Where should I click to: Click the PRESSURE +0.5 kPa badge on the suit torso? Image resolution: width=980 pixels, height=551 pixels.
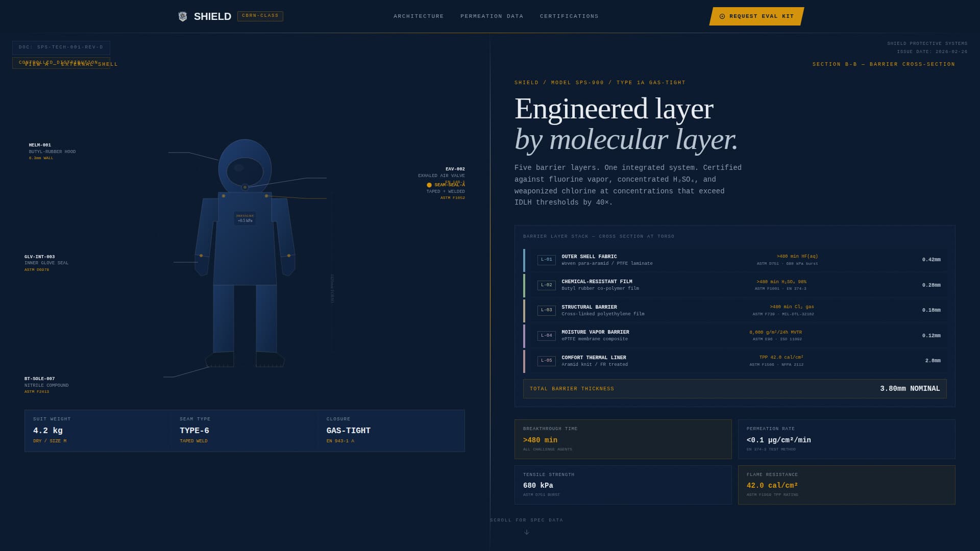click(246, 218)
